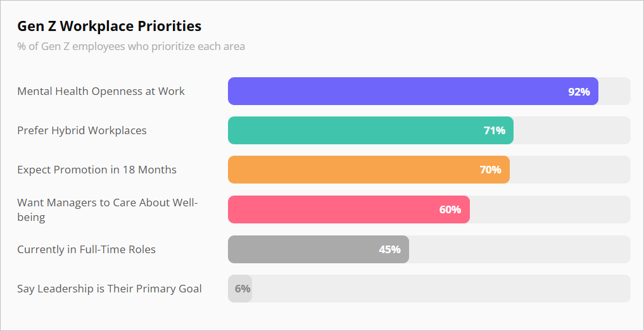This screenshot has width=644, height=331.
Task: Click the 6% value label
Action: (243, 289)
